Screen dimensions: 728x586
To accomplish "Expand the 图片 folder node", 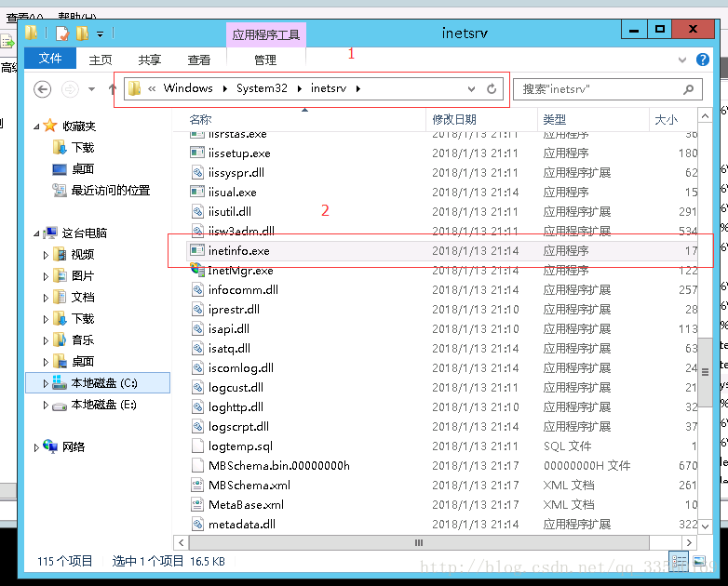I will (46, 276).
